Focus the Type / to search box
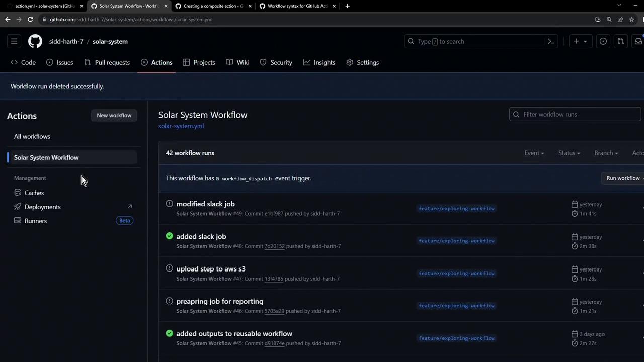 click(x=481, y=41)
